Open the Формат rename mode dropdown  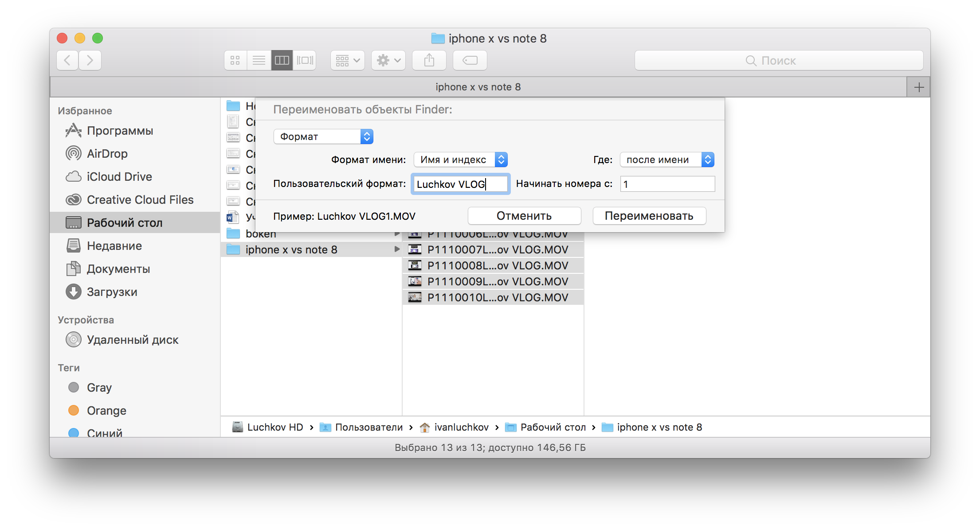(x=323, y=136)
